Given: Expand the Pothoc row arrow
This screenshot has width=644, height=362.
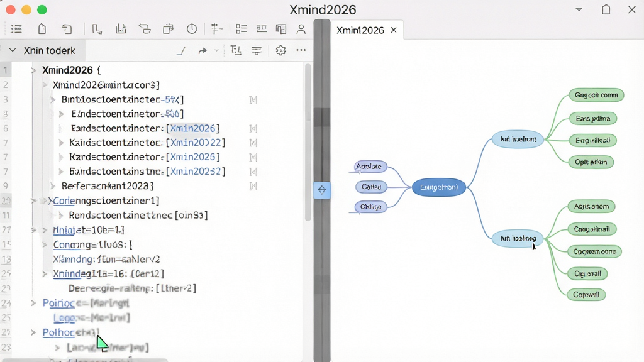Looking at the screenshot, I should point(33,332).
